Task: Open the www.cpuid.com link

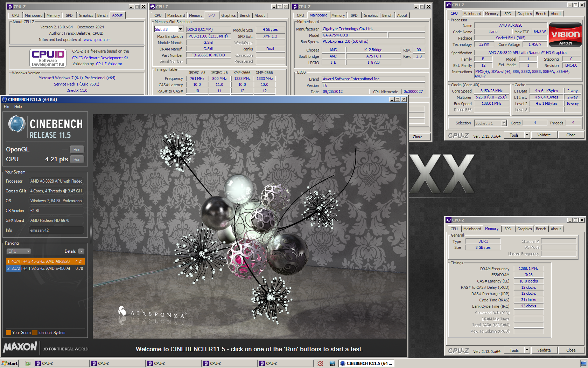Action: pos(97,40)
